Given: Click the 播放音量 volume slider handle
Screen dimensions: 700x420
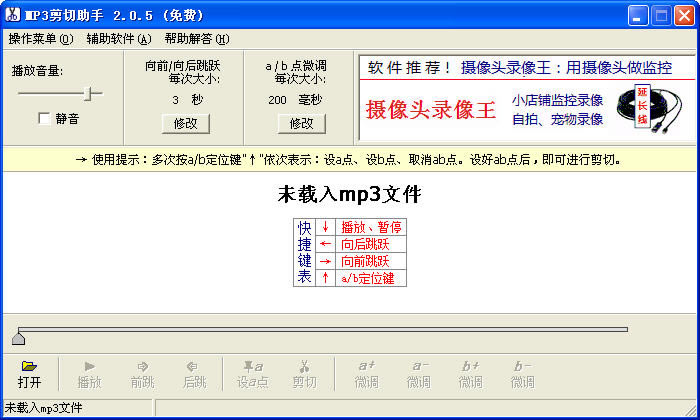Looking at the screenshot, I should [x=88, y=93].
